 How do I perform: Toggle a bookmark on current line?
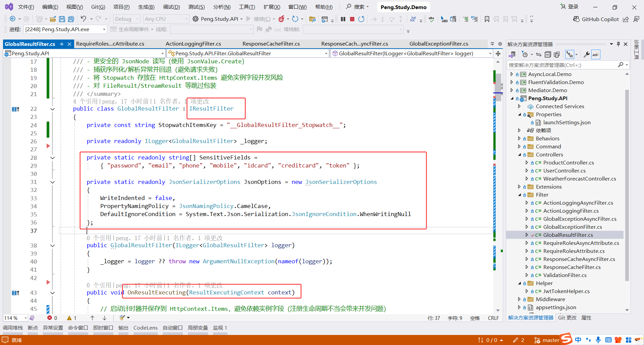[487, 19]
